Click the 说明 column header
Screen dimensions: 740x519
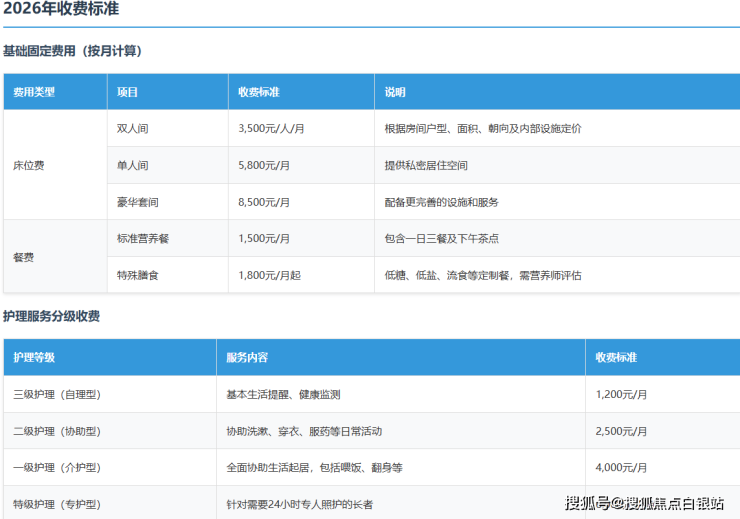coord(395,92)
